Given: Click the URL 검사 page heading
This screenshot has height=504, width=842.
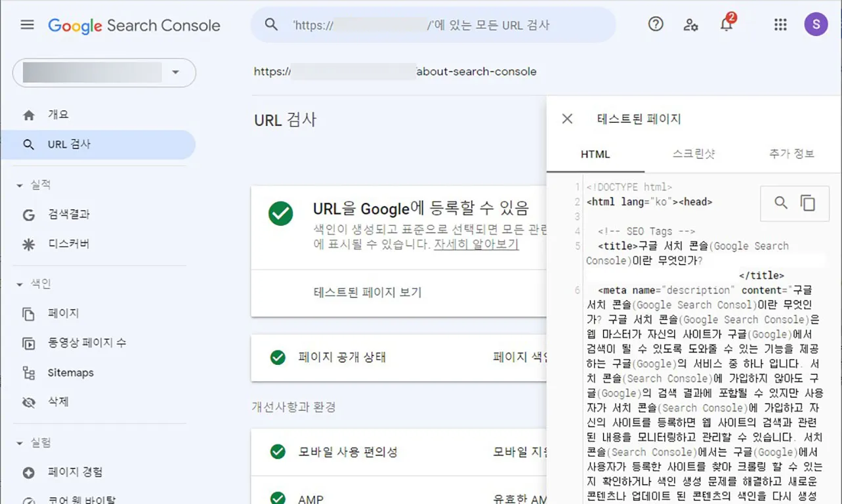Looking at the screenshot, I should pos(285,120).
